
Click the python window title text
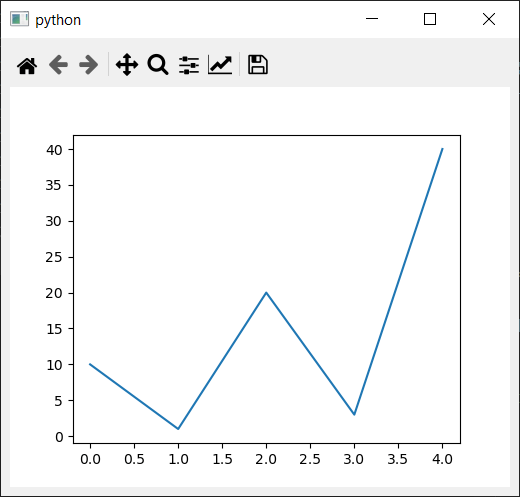pos(58,20)
